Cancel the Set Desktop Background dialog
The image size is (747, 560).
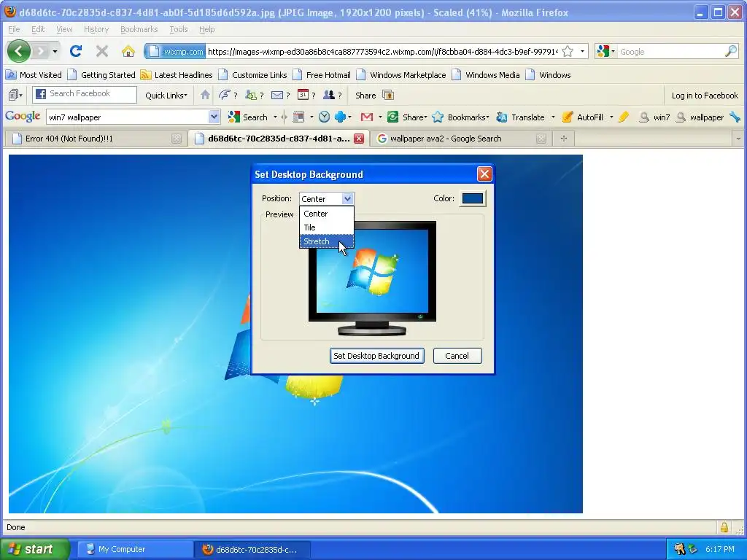(x=457, y=356)
